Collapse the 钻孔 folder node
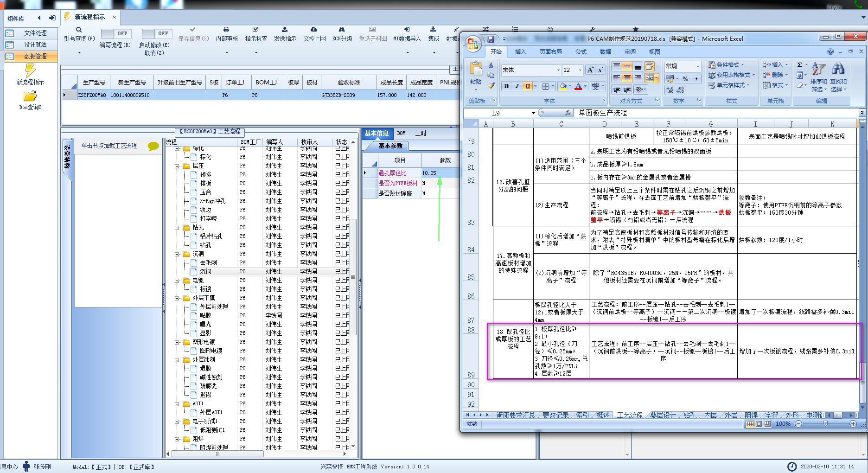 tap(177, 228)
